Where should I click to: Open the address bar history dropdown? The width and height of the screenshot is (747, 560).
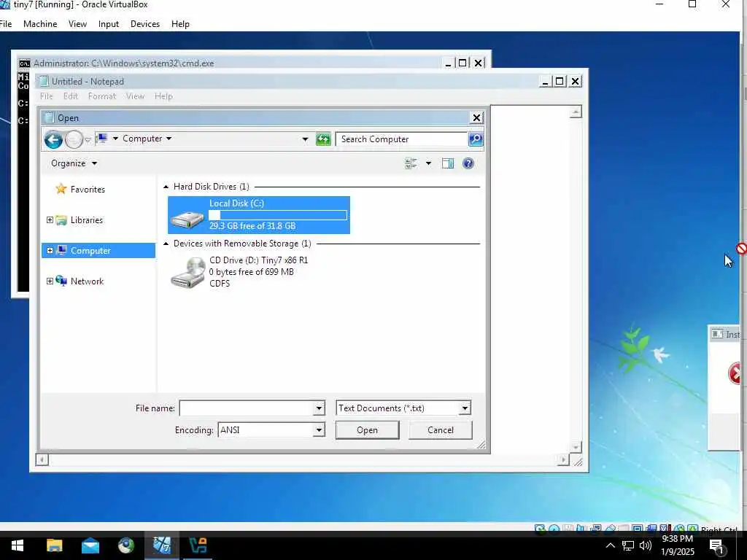coord(305,139)
